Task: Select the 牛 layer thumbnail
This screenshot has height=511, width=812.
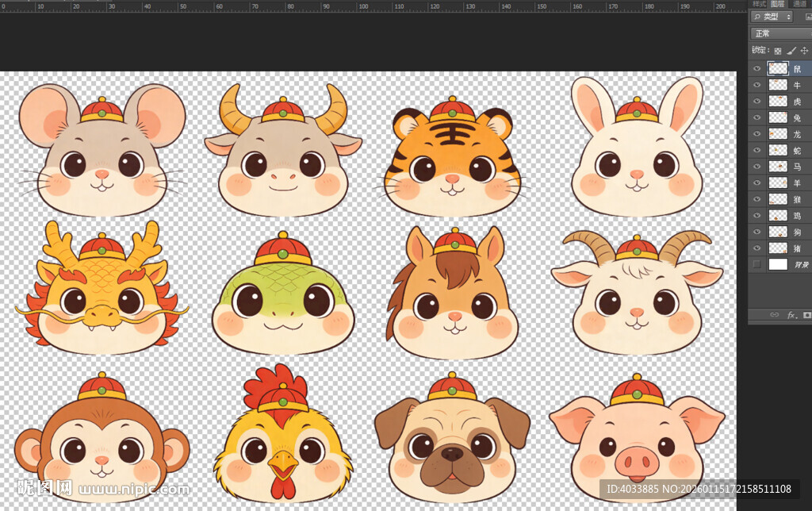Action: (778, 85)
